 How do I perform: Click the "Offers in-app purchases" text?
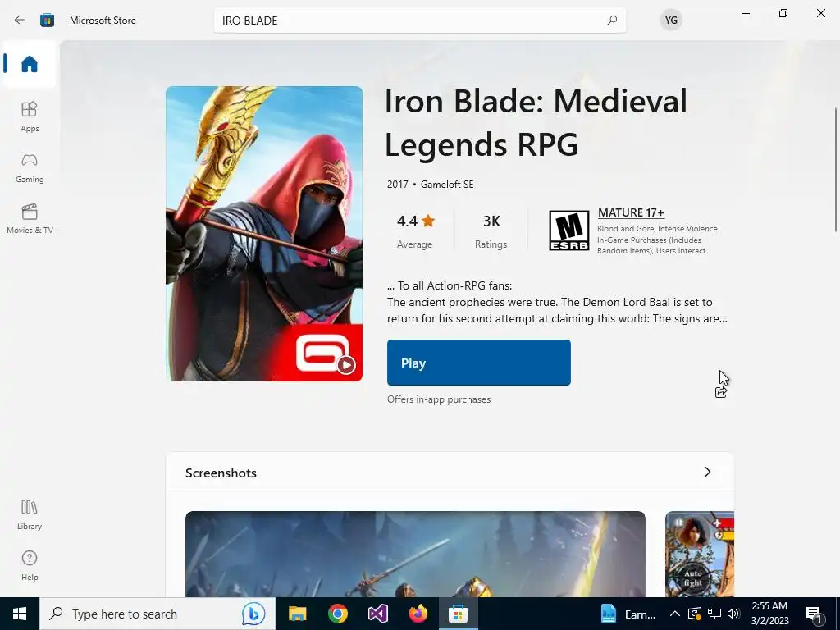[x=439, y=399]
